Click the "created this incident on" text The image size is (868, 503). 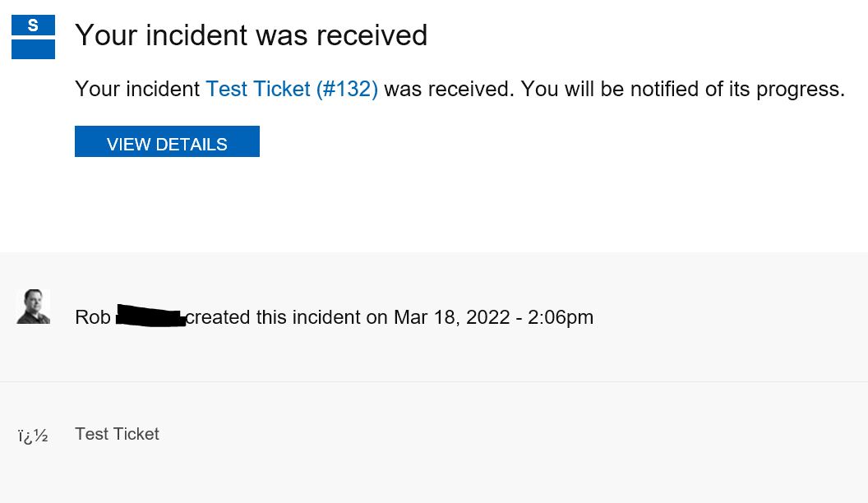[287, 317]
